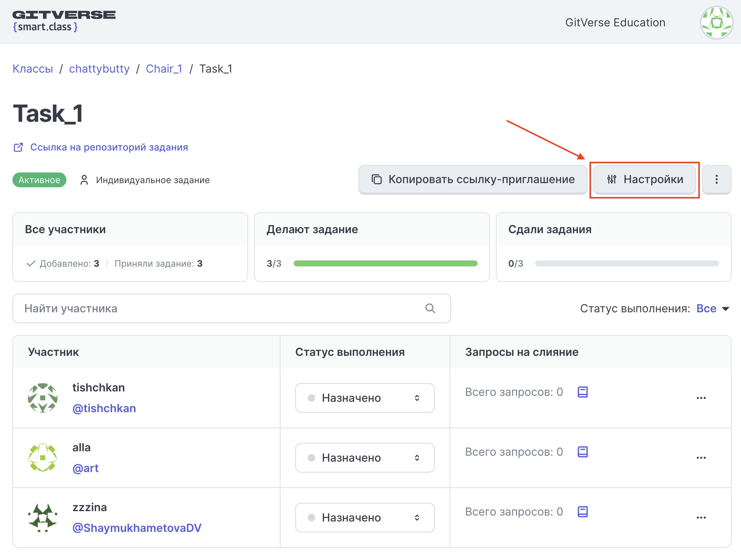The width and height of the screenshot is (741, 560).
Task: Click the name zzzina in table
Action: tap(90, 508)
